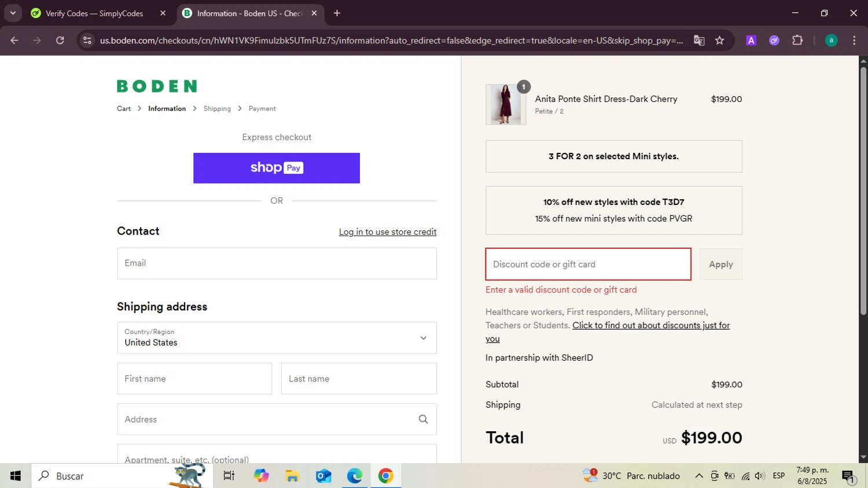
Task: Open the purple A extension
Action: coord(751,41)
